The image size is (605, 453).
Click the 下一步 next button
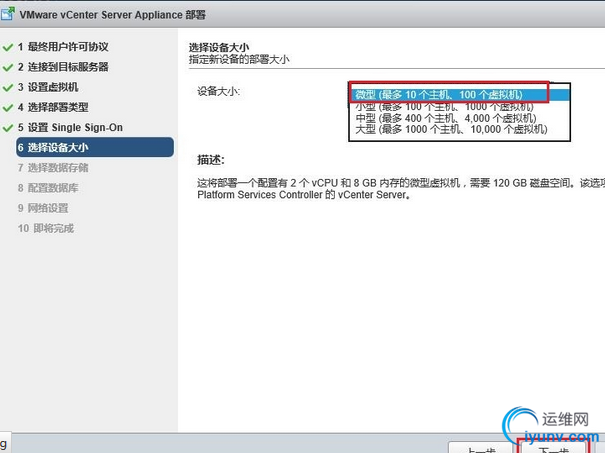tap(554, 449)
